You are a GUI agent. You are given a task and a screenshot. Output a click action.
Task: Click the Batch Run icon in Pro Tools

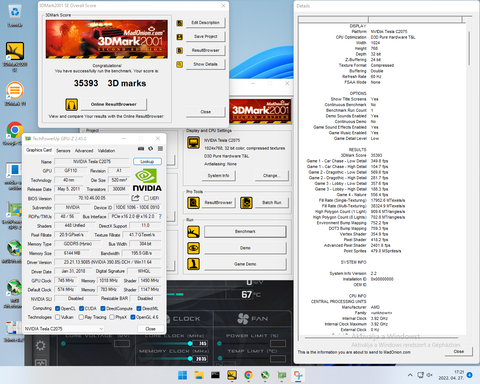(x=246, y=203)
